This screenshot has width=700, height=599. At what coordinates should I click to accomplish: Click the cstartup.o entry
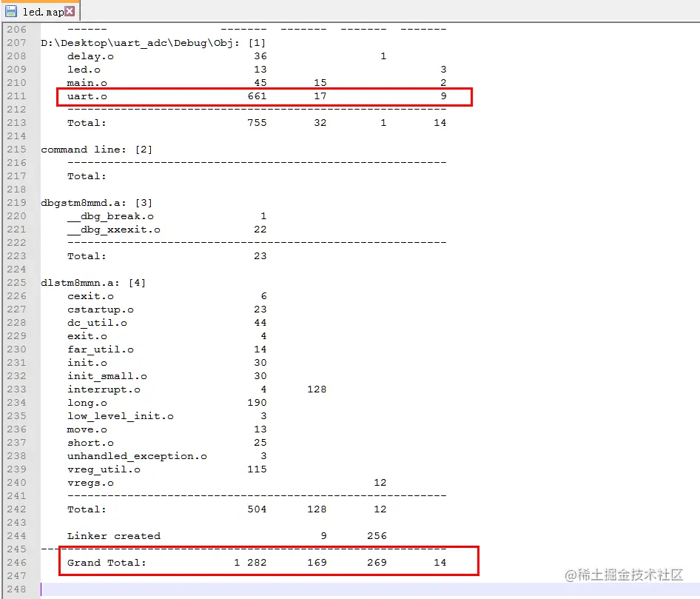point(101,309)
